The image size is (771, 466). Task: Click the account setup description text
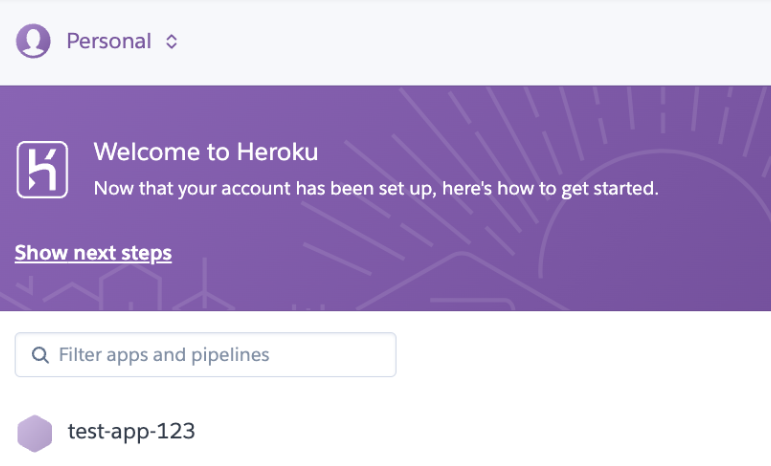(376, 188)
